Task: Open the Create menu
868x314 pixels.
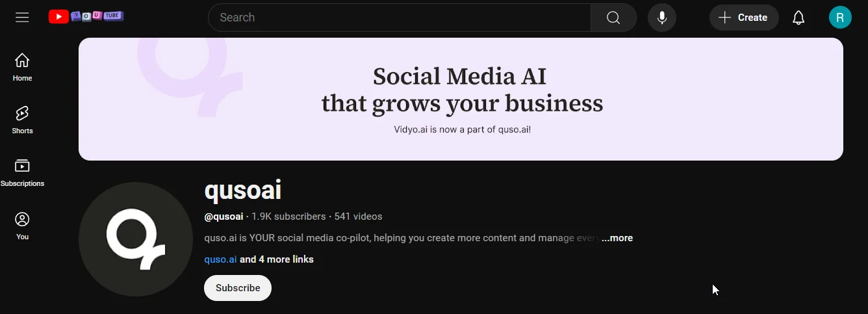Action: (x=744, y=18)
